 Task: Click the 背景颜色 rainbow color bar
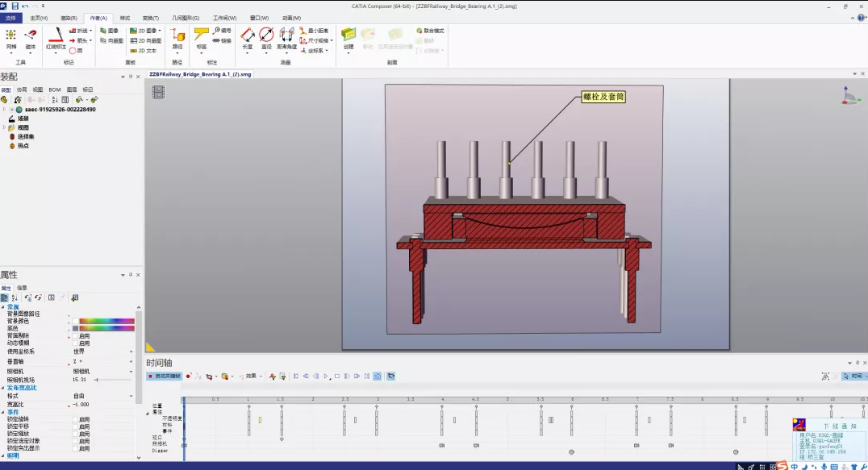pyautogui.click(x=106, y=321)
